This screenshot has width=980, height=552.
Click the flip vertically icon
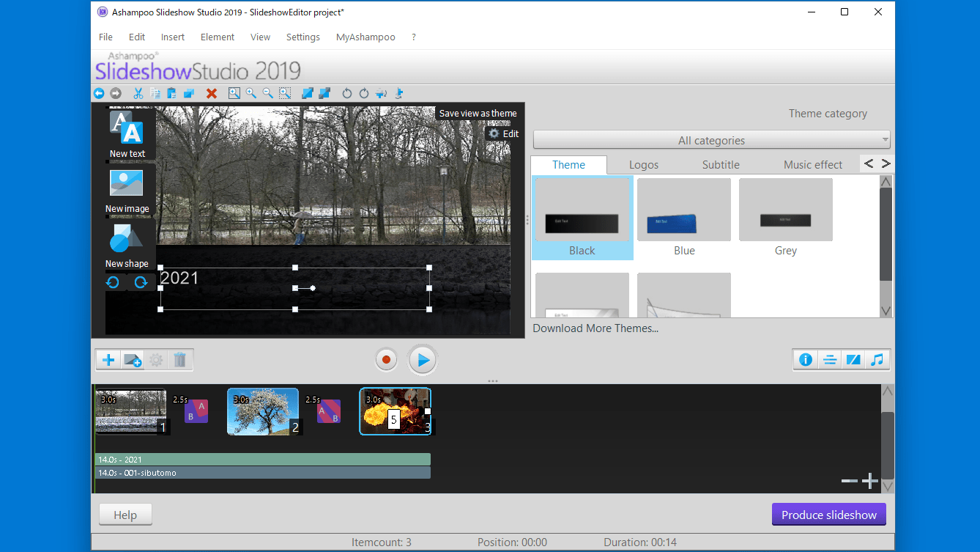pyautogui.click(x=398, y=93)
